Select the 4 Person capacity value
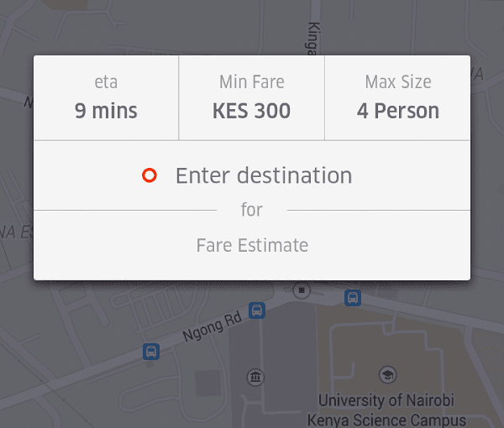Viewport: 504px width, 428px height. tap(398, 111)
